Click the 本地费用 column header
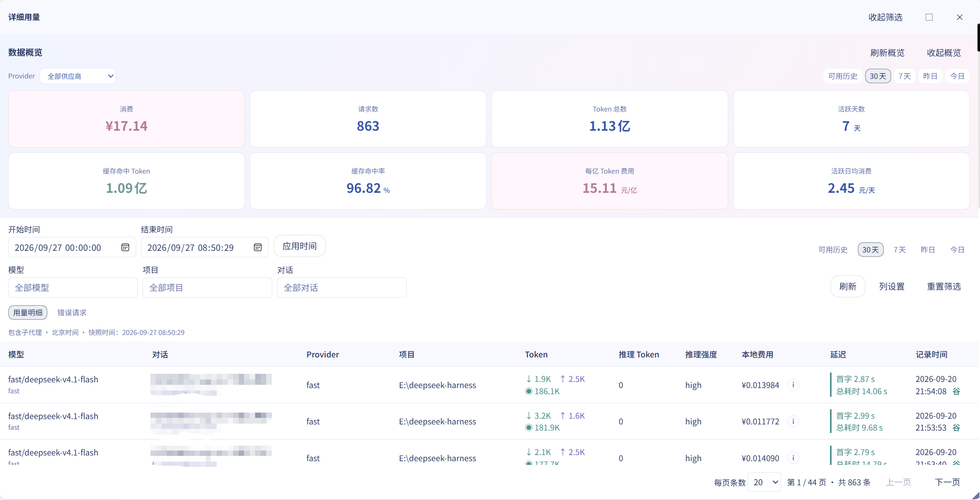Screen dimensions: 980x500 [x=757, y=355]
